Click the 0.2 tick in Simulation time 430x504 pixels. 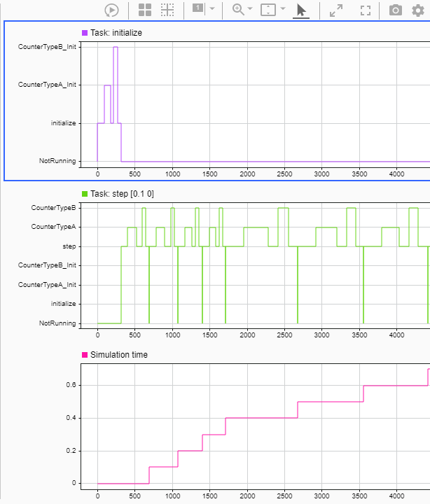pos(71,451)
